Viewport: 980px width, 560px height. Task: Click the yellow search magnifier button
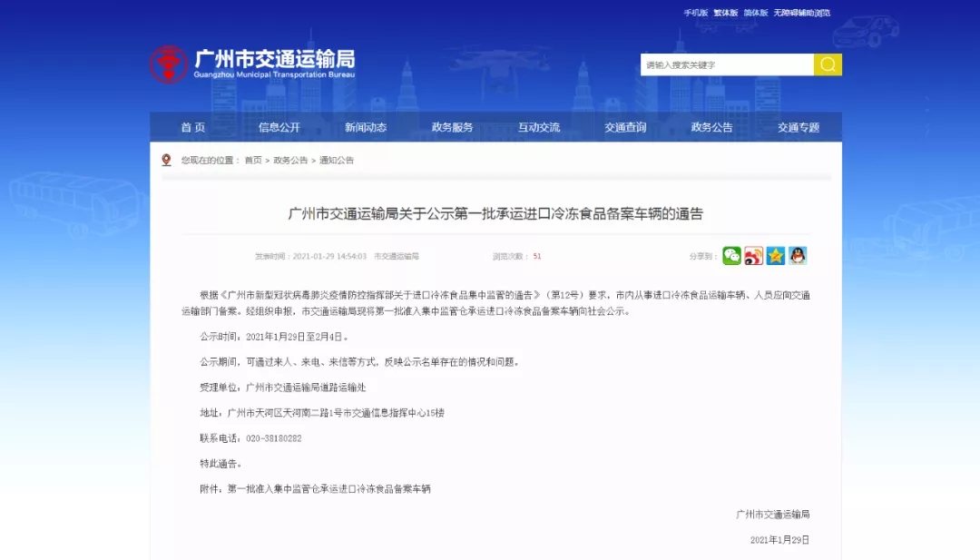[828, 64]
